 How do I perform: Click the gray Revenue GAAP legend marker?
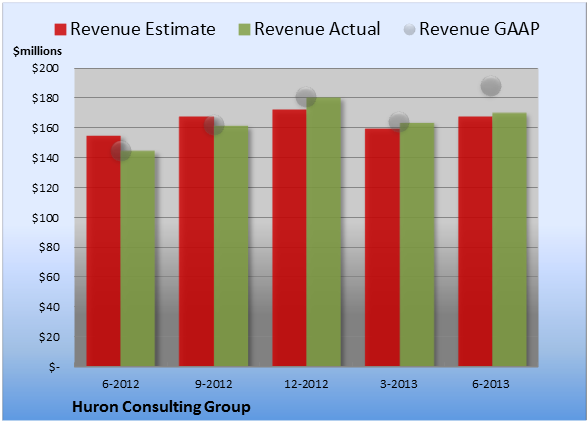pos(409,29)
